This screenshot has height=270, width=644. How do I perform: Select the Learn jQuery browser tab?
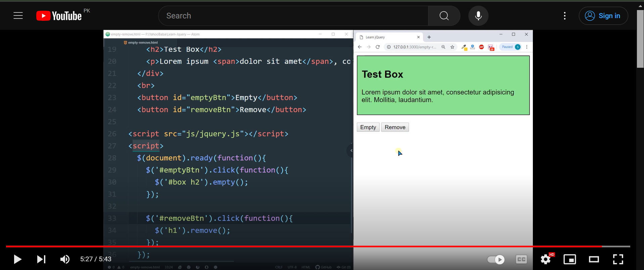coord(386,37)
